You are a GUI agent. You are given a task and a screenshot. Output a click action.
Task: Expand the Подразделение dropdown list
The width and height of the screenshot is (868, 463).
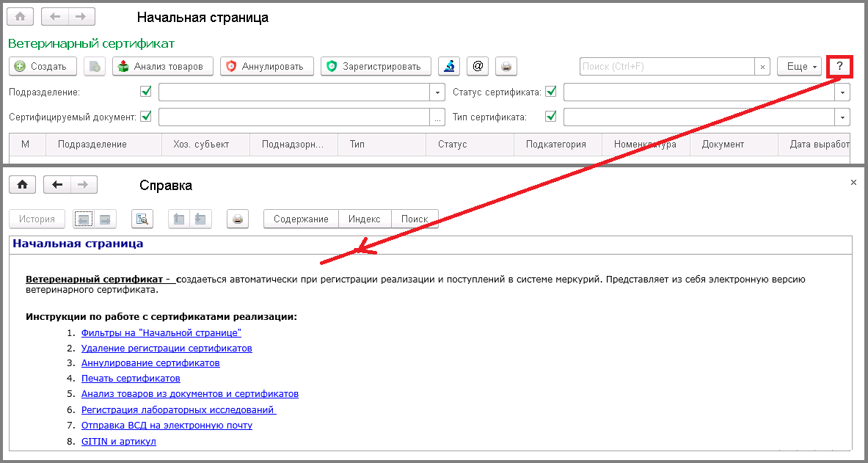438,92
